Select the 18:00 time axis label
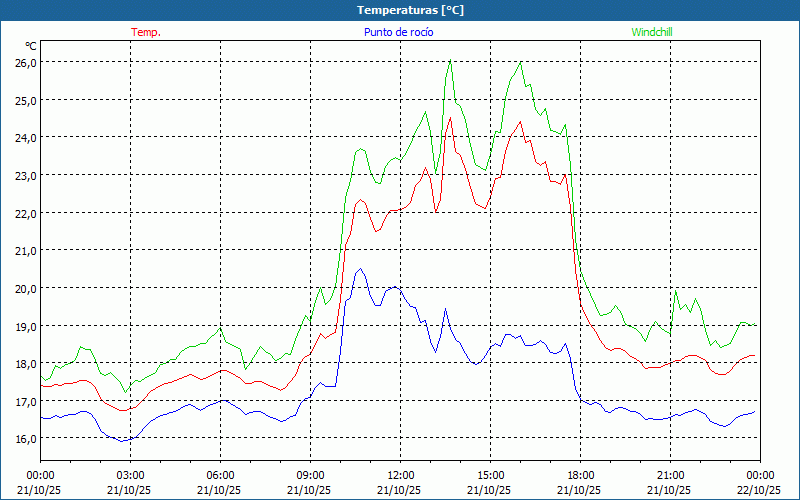This screenshot has height=500, width=800. tap(580, 475)
